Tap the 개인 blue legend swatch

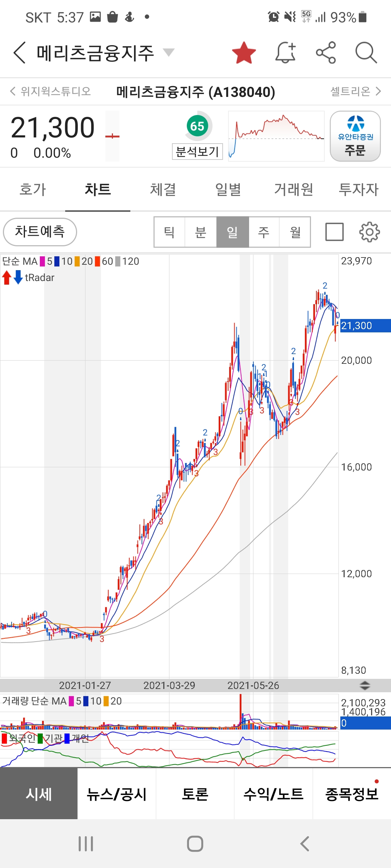click(x=67, y=739)
